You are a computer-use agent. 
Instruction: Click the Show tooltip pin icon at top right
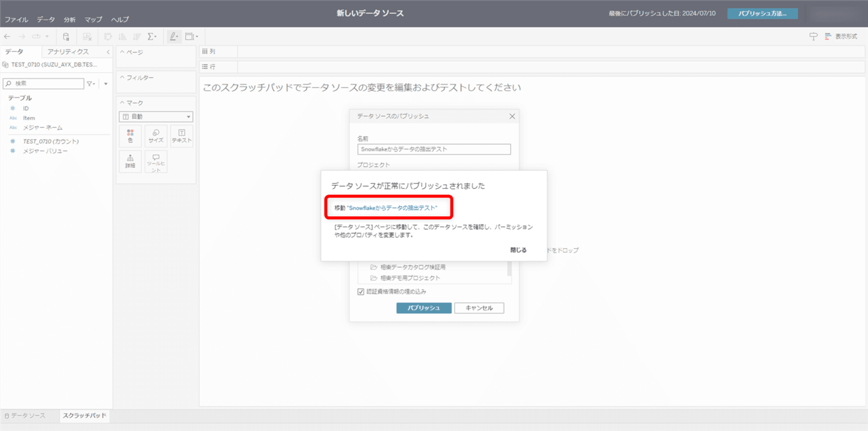(813, 36)
